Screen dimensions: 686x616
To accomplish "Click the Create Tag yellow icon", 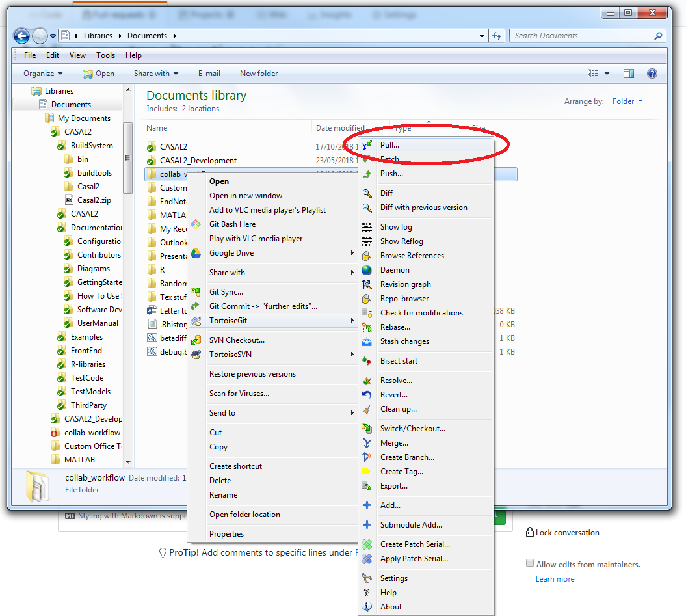I will [x=366, y=472].
